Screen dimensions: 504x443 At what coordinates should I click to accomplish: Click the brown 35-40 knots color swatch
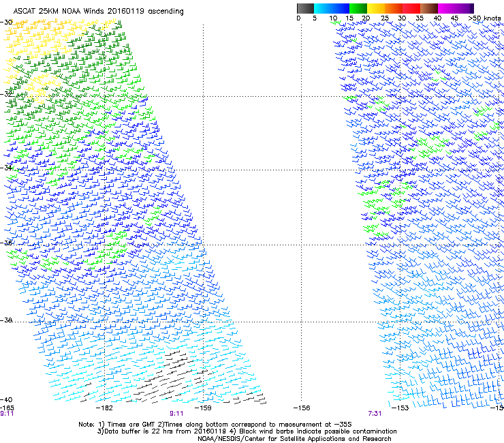tap(429, 8)
